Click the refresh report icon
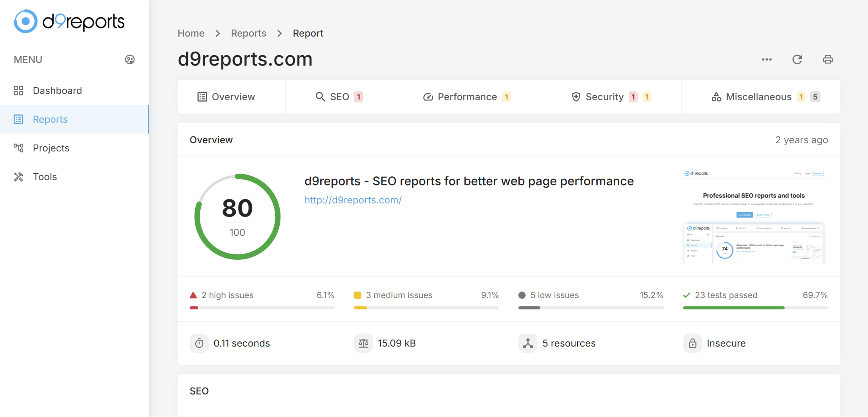868x417 pixels. pos(797,60)
